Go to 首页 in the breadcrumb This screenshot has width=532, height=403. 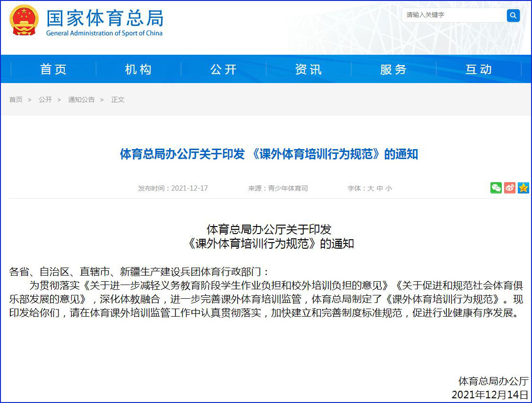[16, 100]
